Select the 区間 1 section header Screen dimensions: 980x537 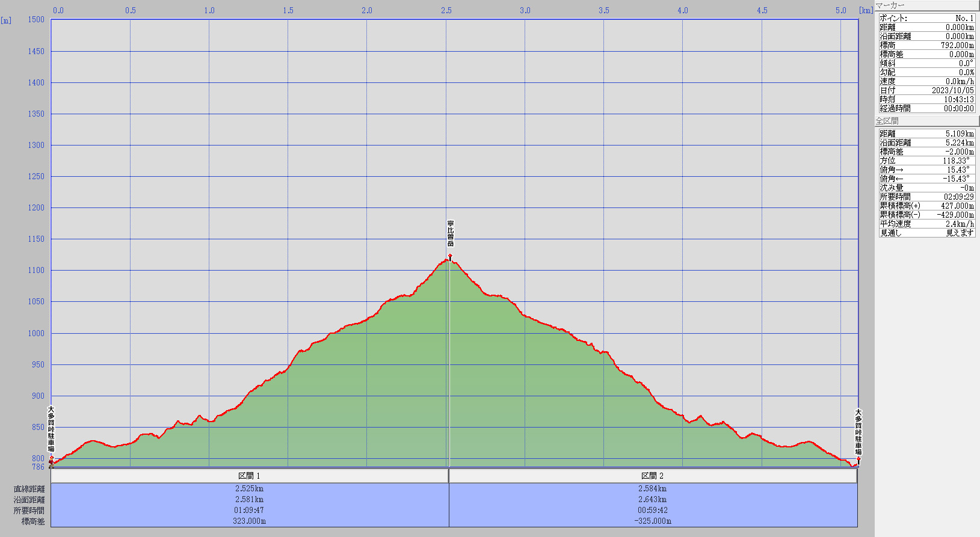pos(249,476)
